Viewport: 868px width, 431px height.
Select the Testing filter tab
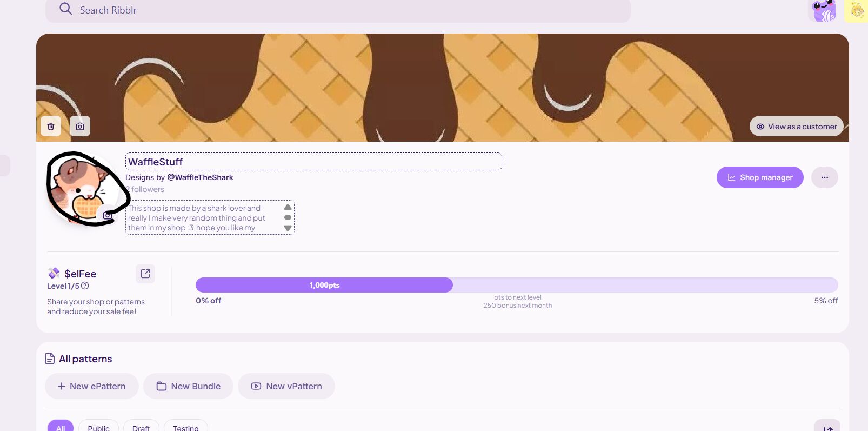[x=185, y=427]
